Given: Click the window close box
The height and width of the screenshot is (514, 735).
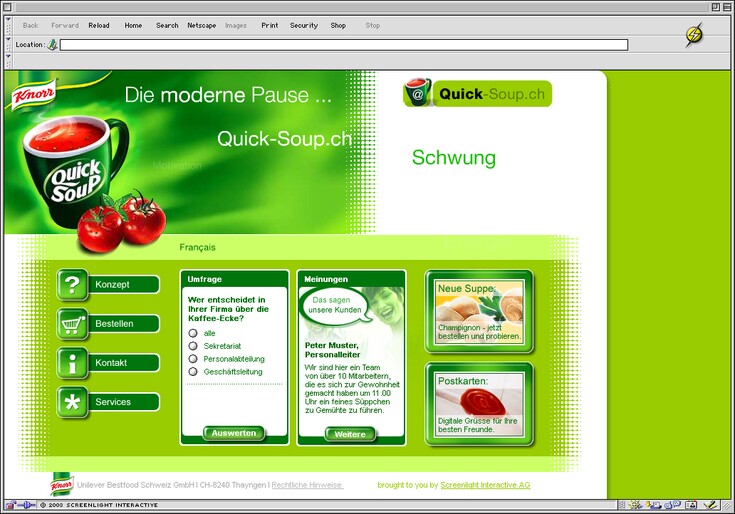Looking at the screenshot, I should pos(7,7).
